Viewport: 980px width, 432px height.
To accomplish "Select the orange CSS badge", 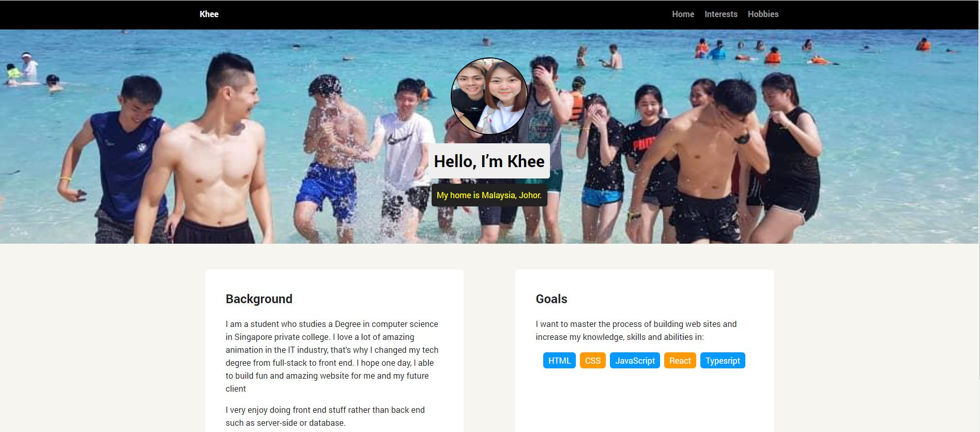I will click(x=593, y=361).
